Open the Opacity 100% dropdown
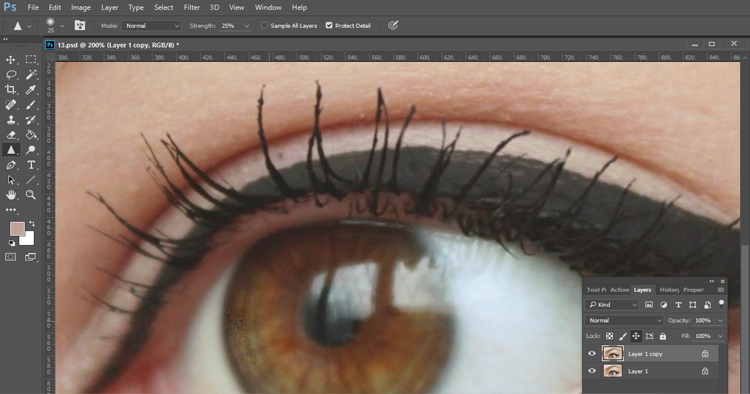 point(720,320)
